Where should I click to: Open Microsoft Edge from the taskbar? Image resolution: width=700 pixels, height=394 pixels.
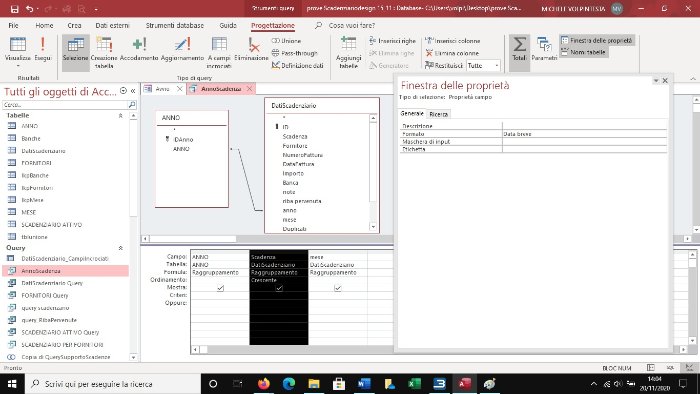tap(289, 384)
